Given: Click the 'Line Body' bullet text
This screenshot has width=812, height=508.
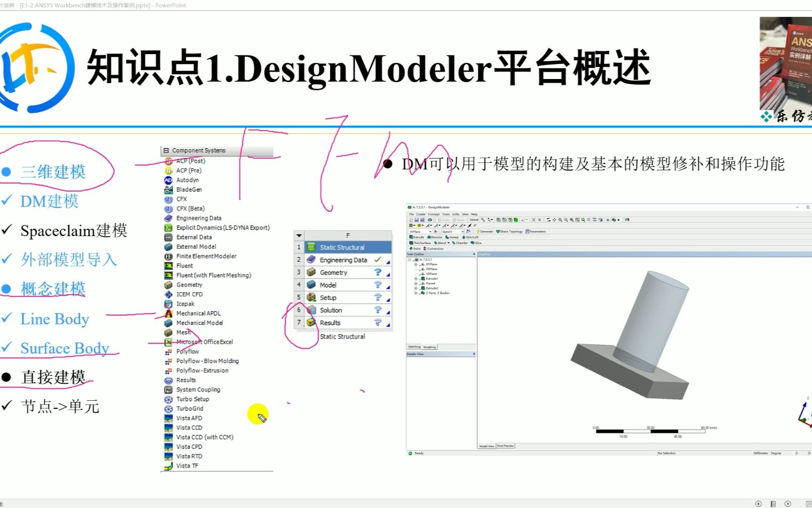Looking at the screenshot, I should click(x=55, y=319).
